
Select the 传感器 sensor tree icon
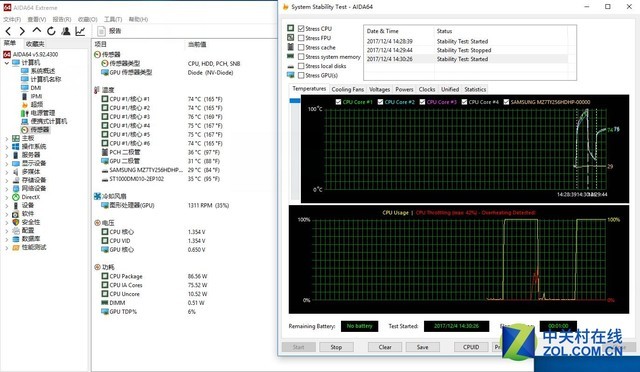point(24,130)
